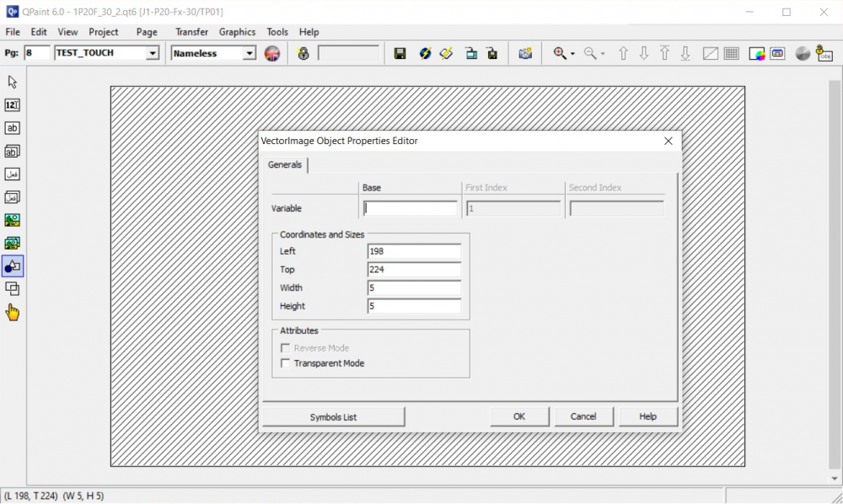Click the zoom in magnifier icon
Screen dimensions: 843x504
(560, 54)
